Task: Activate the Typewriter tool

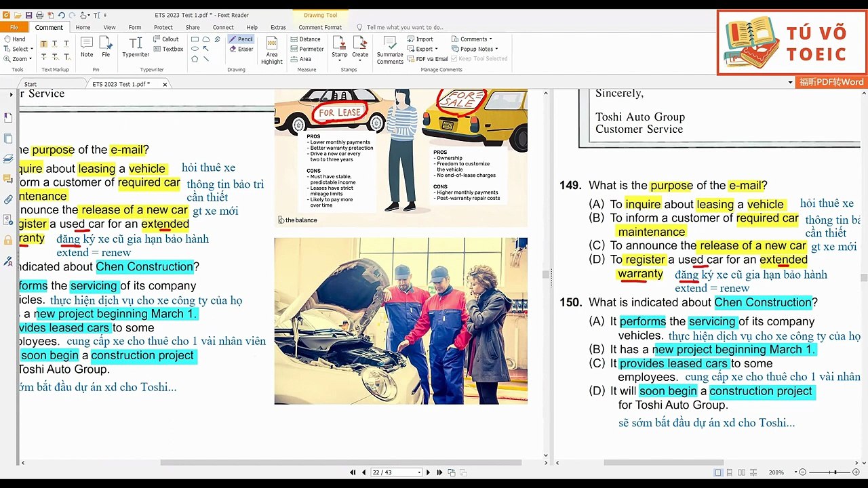Action: pos(136,47)
